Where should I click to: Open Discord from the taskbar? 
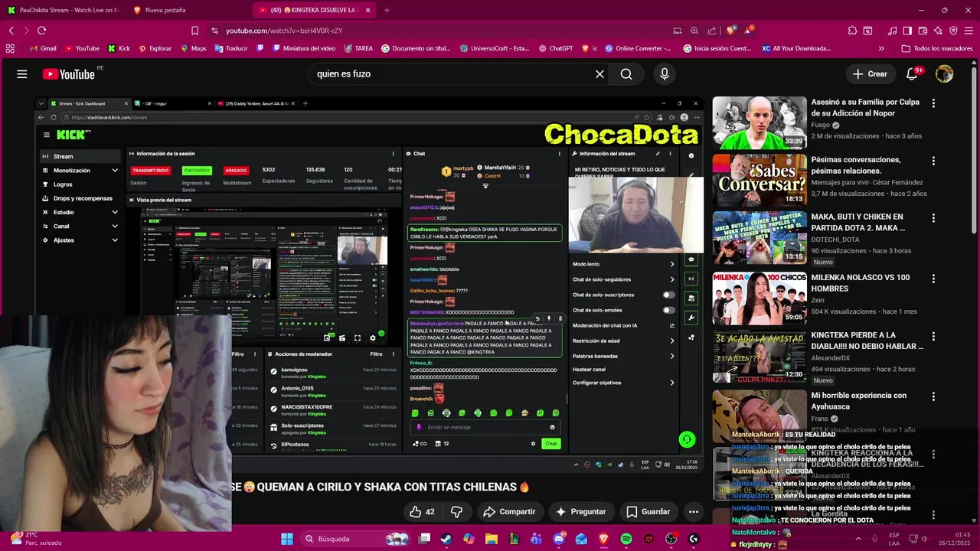coord(559,539)
